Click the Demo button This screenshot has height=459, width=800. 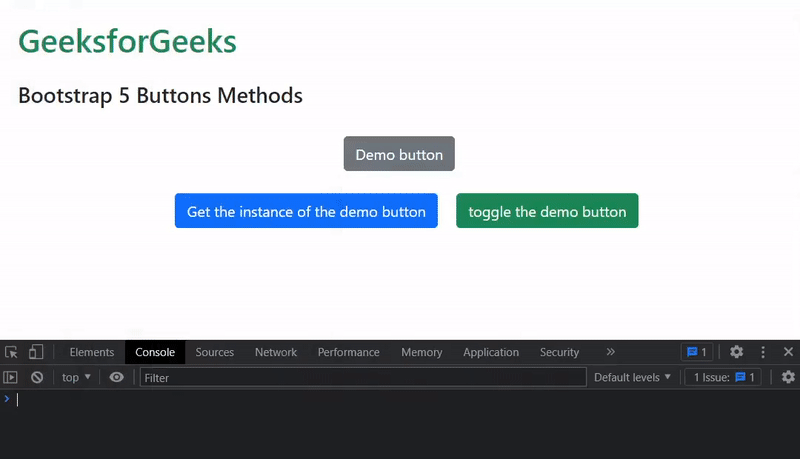399,154
